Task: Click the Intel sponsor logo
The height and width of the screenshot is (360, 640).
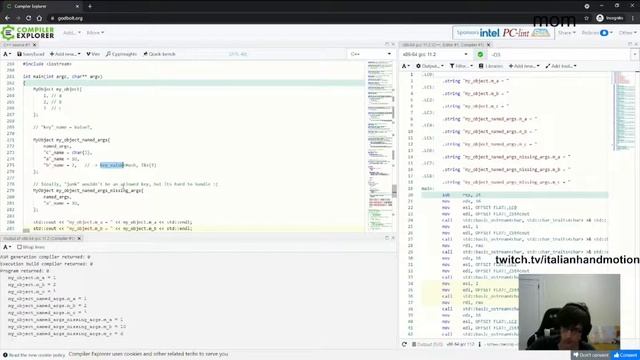Action: pyautogui.click(x=490, y=33)
